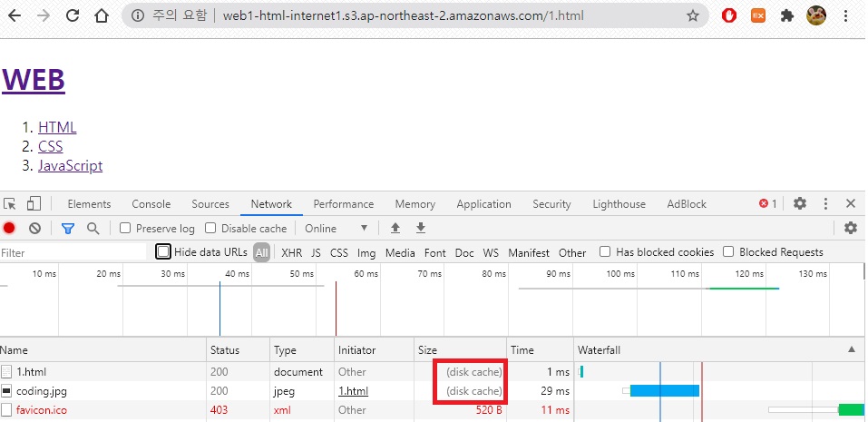
Task: Select the Network tab
Action: click(x=271, y=204)
